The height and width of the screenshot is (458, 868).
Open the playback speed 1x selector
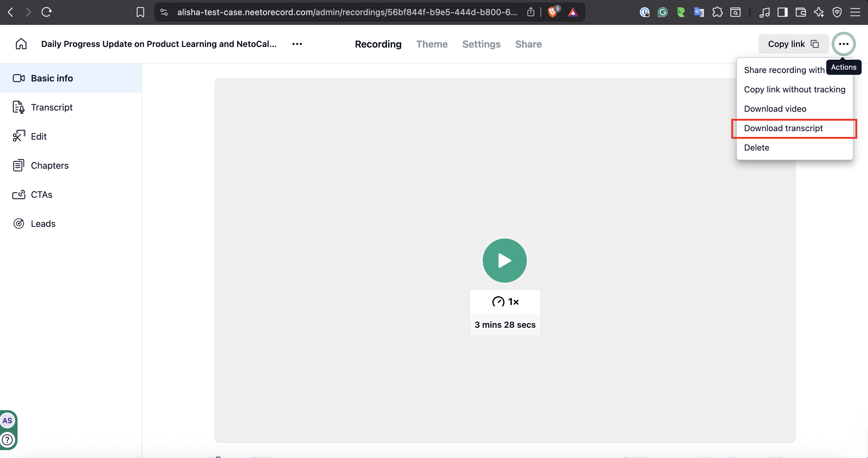point(505,301)
